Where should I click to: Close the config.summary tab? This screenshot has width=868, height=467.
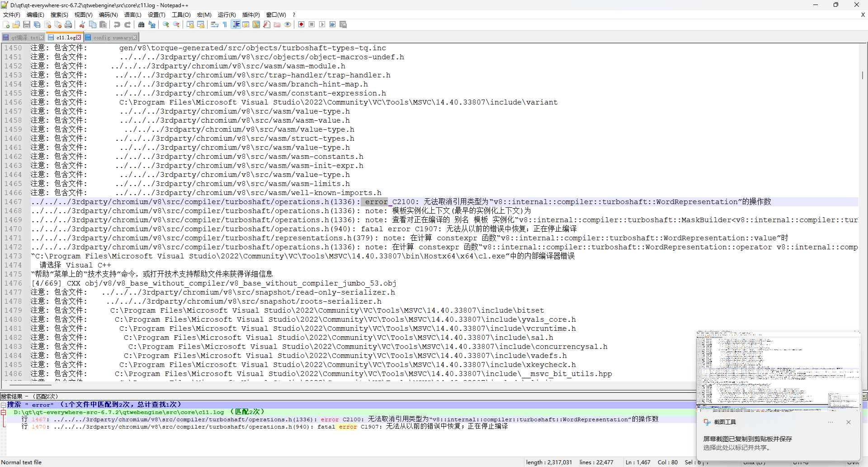coord(134,38)
